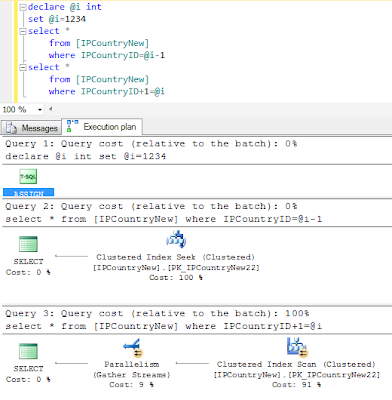Click the Query 1 cost header text

tap(151, 144)
